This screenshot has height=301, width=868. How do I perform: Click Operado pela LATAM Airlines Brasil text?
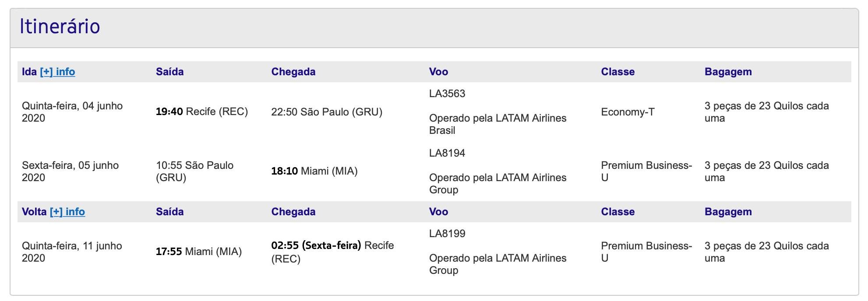coord(498,124)
